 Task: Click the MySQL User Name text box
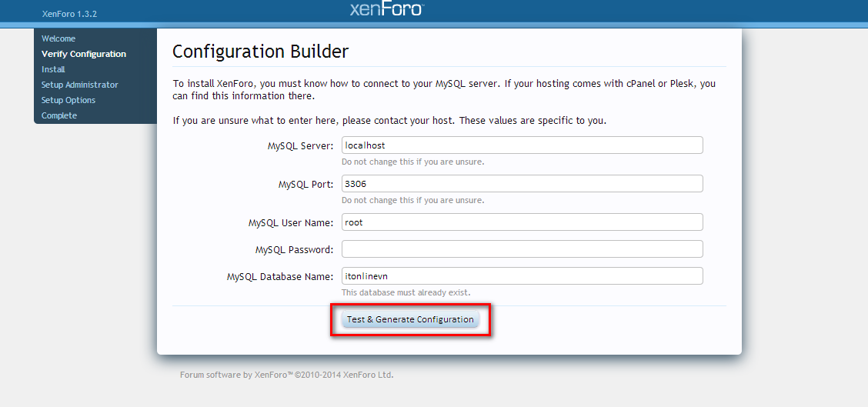pos(522,222)
